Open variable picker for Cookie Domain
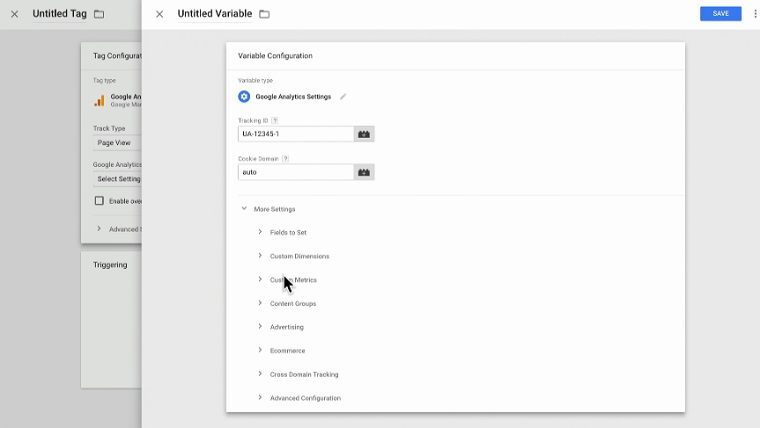 [364, 172]
